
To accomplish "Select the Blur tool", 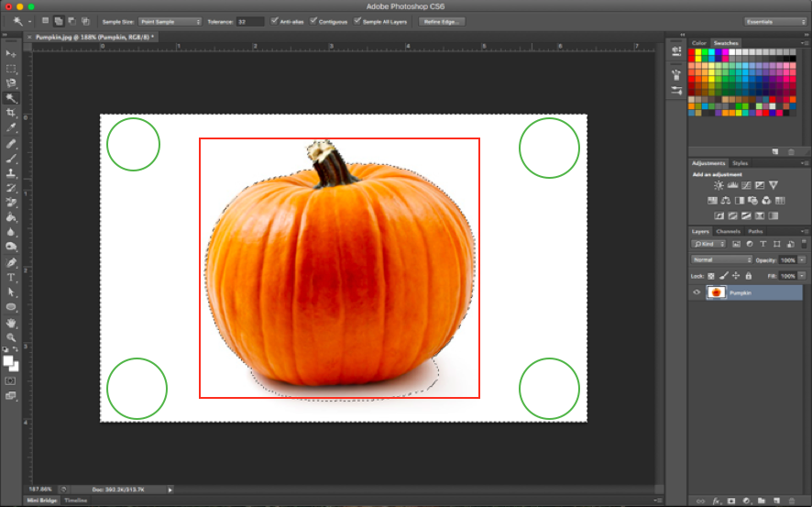I will 11,232.
